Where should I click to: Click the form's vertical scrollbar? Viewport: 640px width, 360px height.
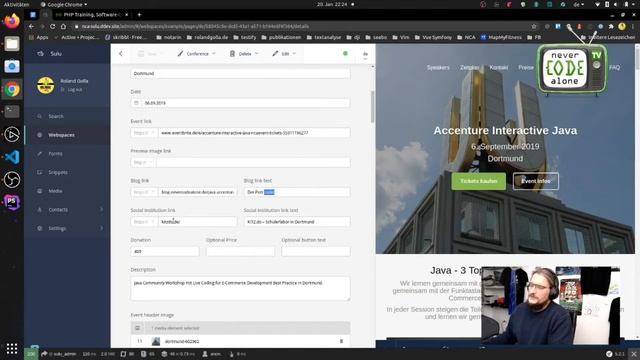click(372, 107)
